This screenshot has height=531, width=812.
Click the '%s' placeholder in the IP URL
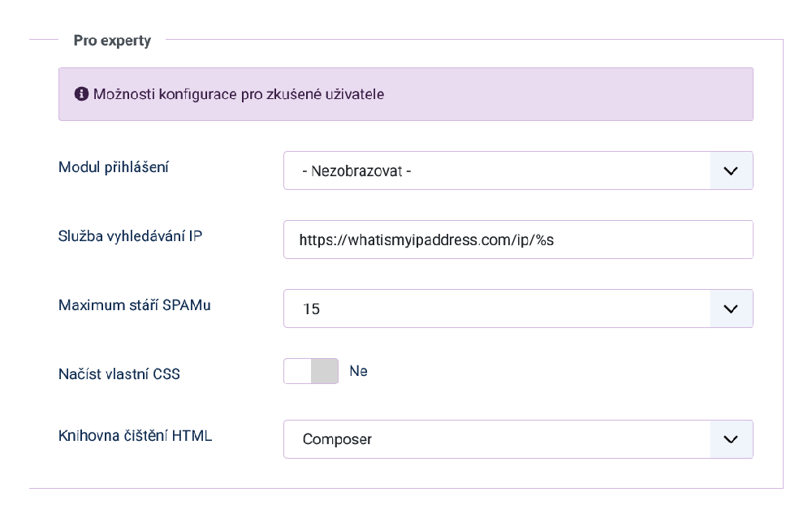click(553, 240)
